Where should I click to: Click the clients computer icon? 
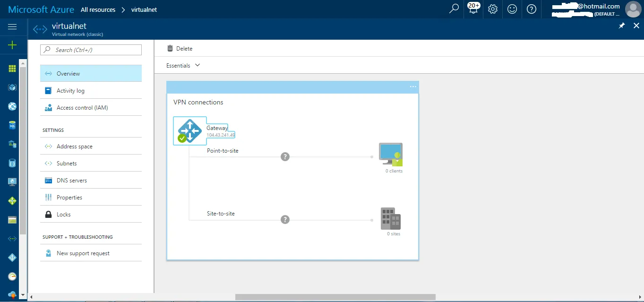tap(391, 154)
